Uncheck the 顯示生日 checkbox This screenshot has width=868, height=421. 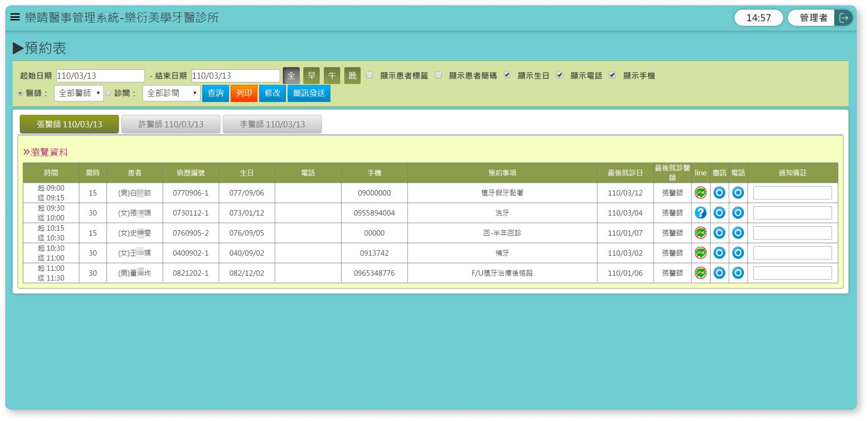(x=507, y=75)
